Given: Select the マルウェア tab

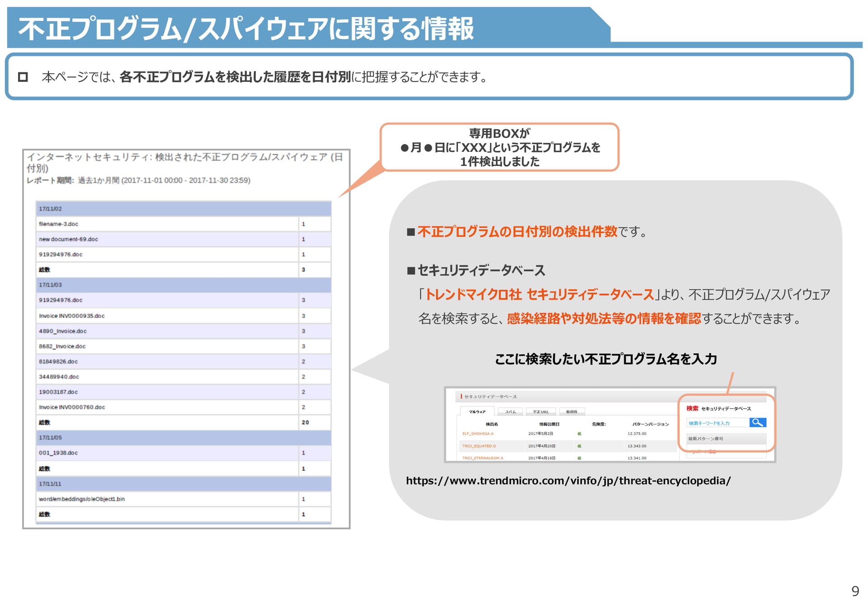Looking at the screenshot, I should click(477, 411).
